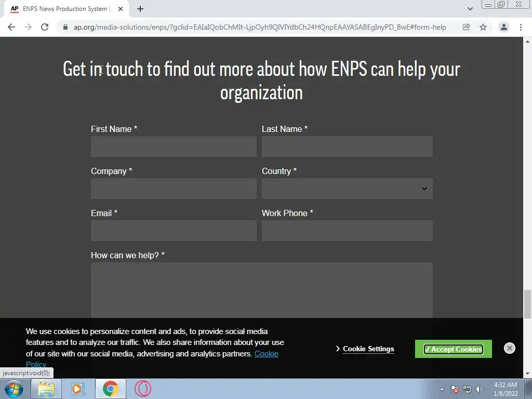
Task: Click the "Get in touch" heading text
Action: pyautogui.click(x=103, y=69)
